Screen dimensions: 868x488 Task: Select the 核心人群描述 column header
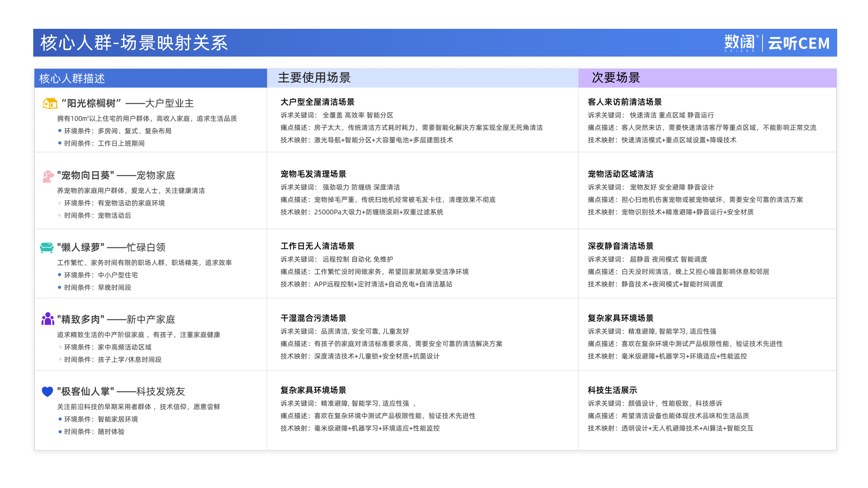tap(72, 79)
